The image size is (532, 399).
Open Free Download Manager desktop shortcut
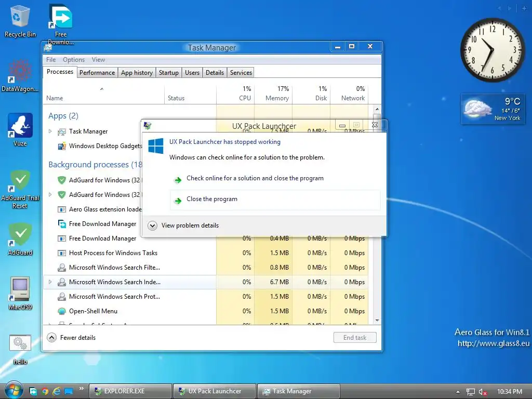(x=61, y=24)
